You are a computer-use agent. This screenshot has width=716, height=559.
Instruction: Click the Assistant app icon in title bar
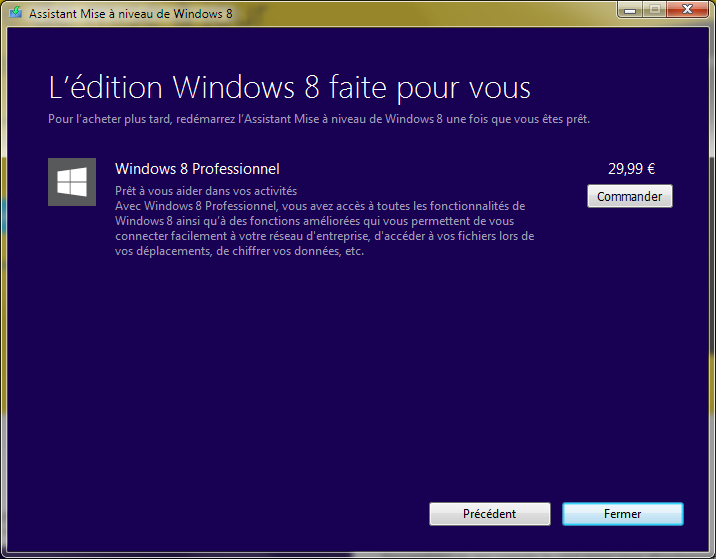tap(15, 14)
